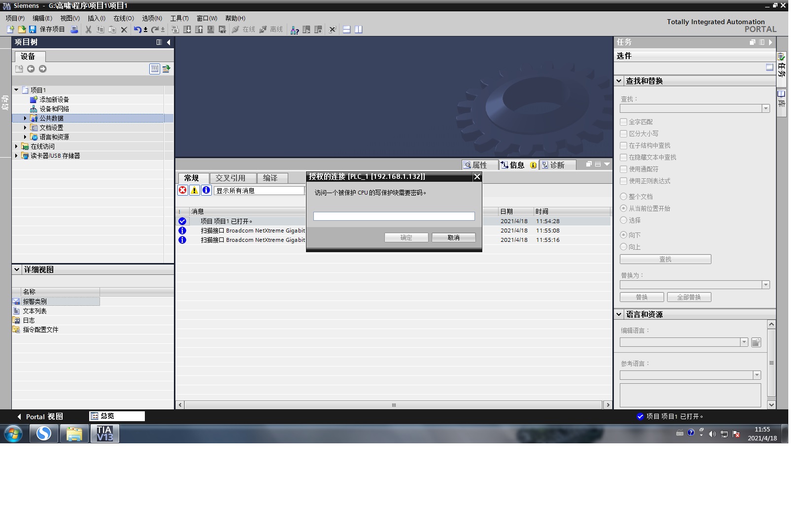Enable the 全字匹配 checkbox

(624, 122)
